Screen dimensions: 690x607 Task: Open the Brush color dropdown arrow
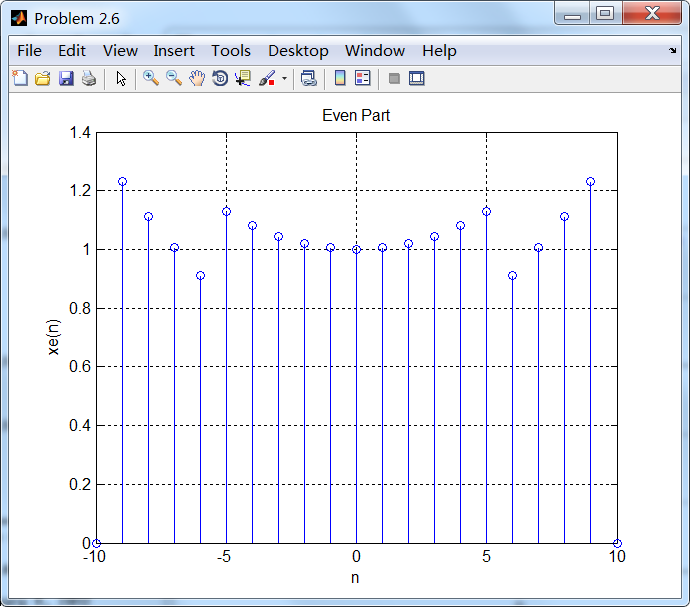click(284, 79)
